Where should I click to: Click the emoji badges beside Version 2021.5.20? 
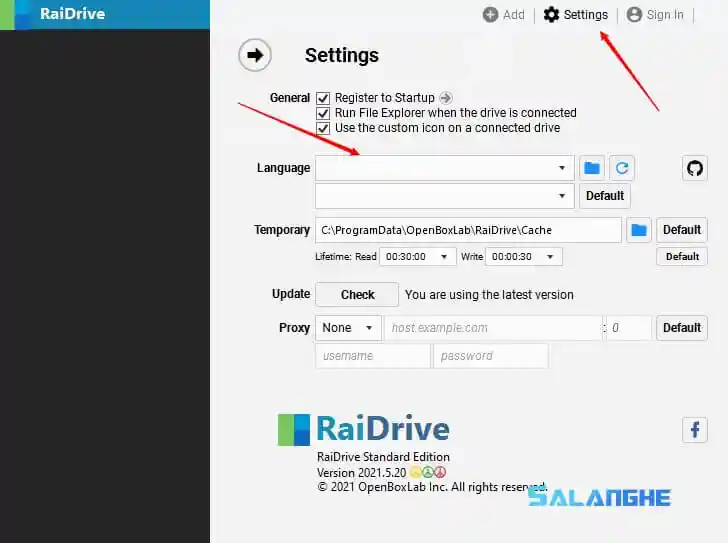[x=428, y=472]
